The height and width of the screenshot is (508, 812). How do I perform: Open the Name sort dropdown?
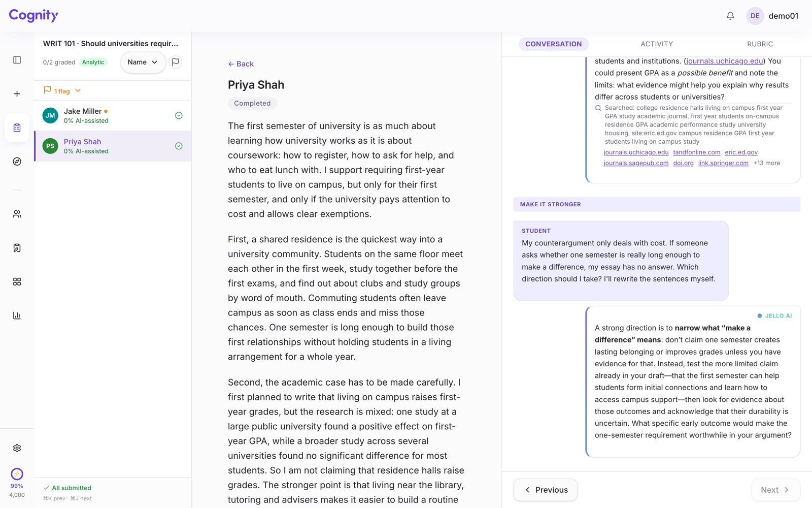tap(143, 62)
